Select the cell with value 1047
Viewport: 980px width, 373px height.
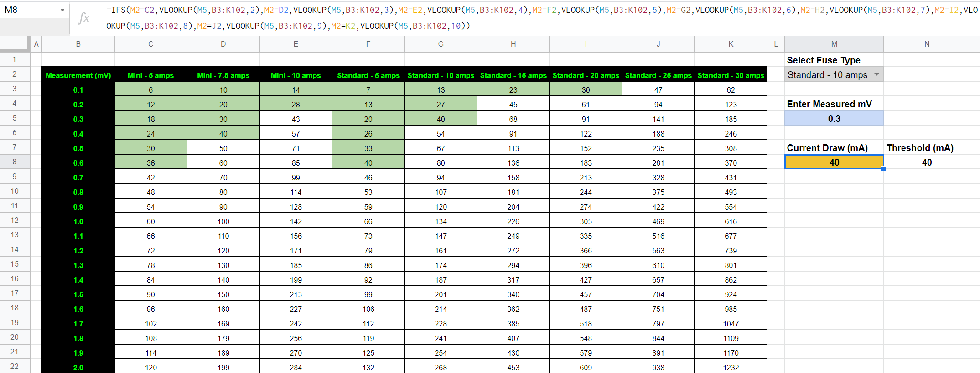pyautogui.click(x=731, y=324)
